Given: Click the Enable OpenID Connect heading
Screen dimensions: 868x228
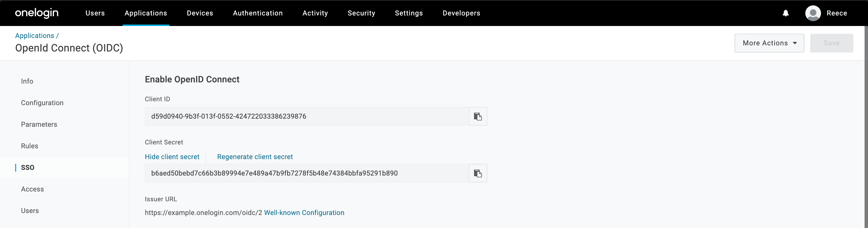Looking at the screenshot, I should [x=192, y=80].
